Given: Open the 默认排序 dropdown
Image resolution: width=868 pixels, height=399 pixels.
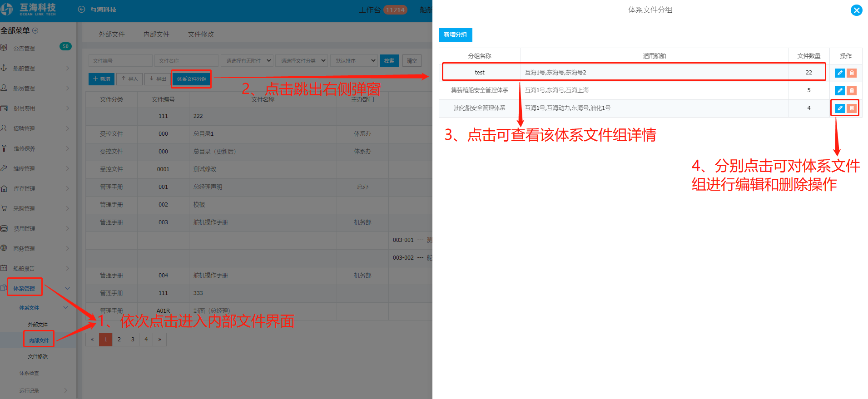Looking at the screenshot, I should pos(354,61).
